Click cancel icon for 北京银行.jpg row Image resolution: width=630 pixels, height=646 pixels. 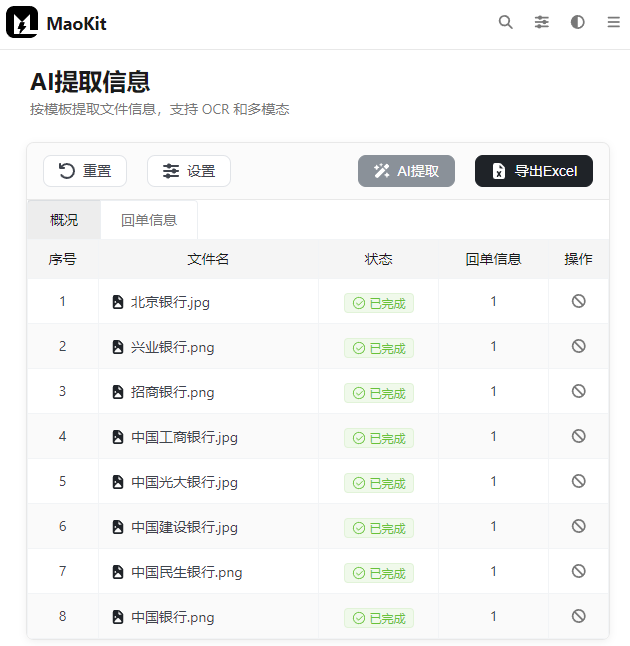click(578, 301)
